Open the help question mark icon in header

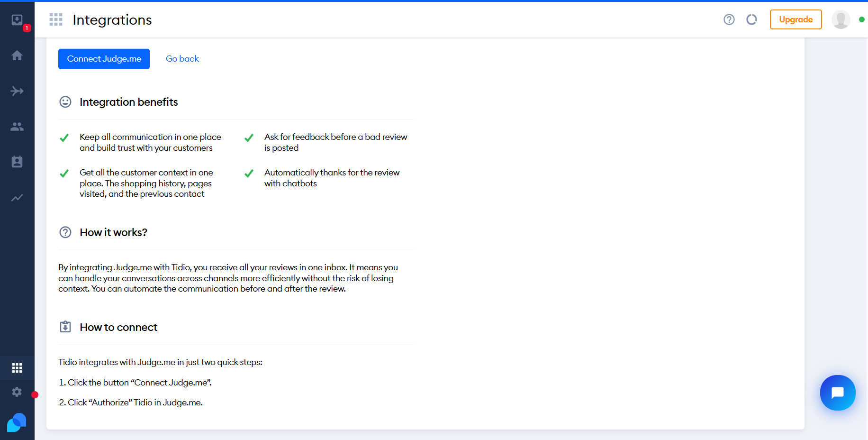tap(729, 19)
